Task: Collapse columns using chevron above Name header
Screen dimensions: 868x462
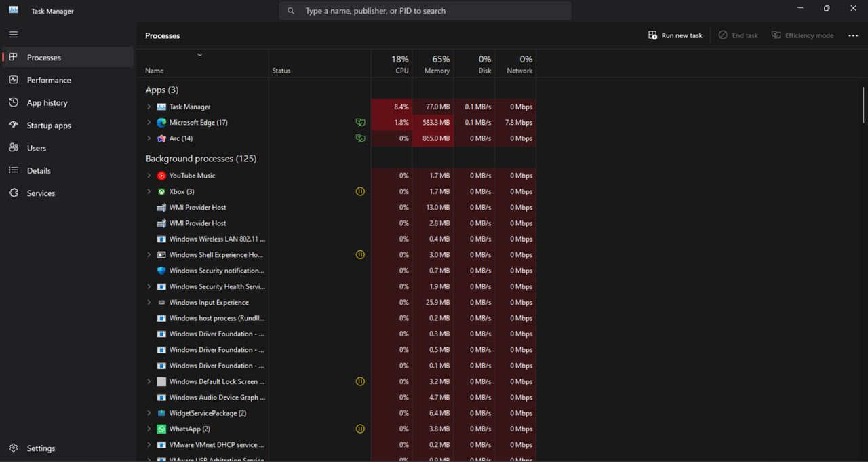Action: point(199,55)
